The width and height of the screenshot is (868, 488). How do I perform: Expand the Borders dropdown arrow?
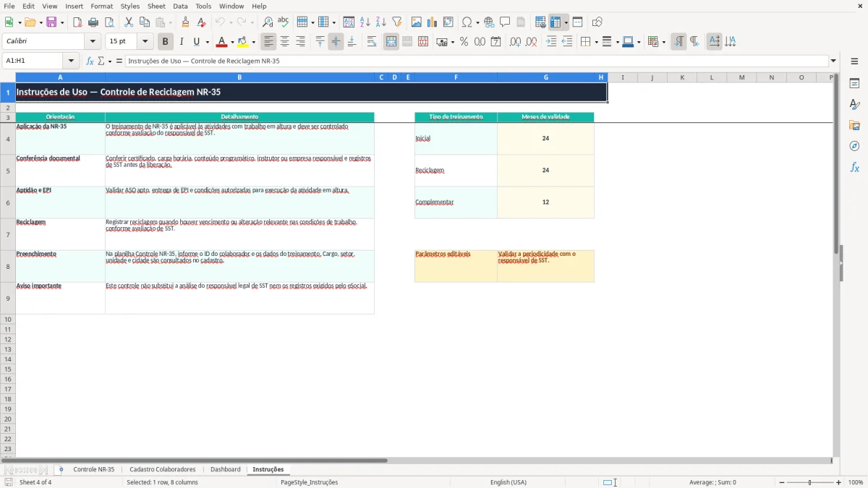(595, 42)
